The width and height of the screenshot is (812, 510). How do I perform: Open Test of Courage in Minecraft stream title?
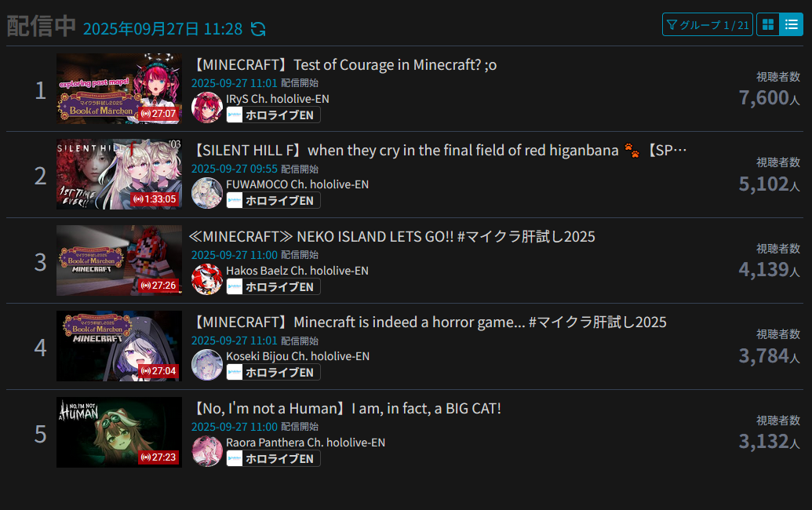(344, 64)
